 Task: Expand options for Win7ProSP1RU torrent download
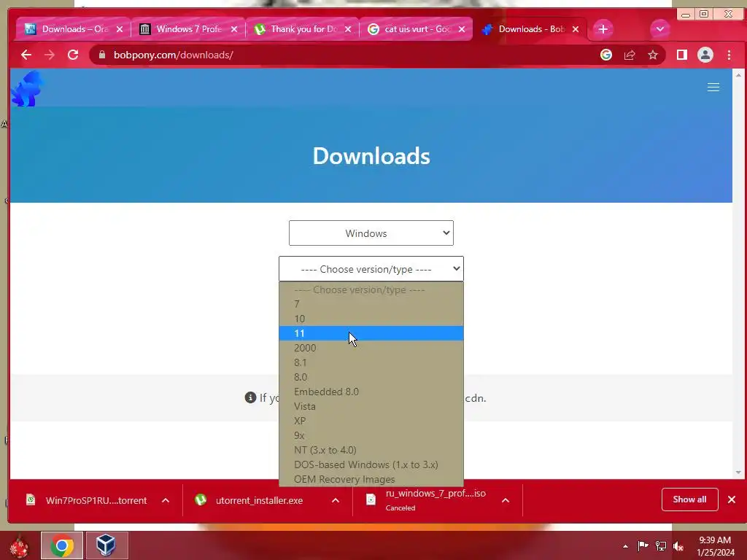166,500
